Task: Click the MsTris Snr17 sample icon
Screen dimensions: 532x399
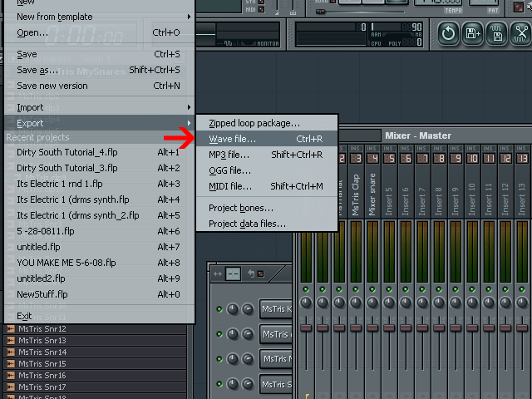Action: (x=11, y=387)
